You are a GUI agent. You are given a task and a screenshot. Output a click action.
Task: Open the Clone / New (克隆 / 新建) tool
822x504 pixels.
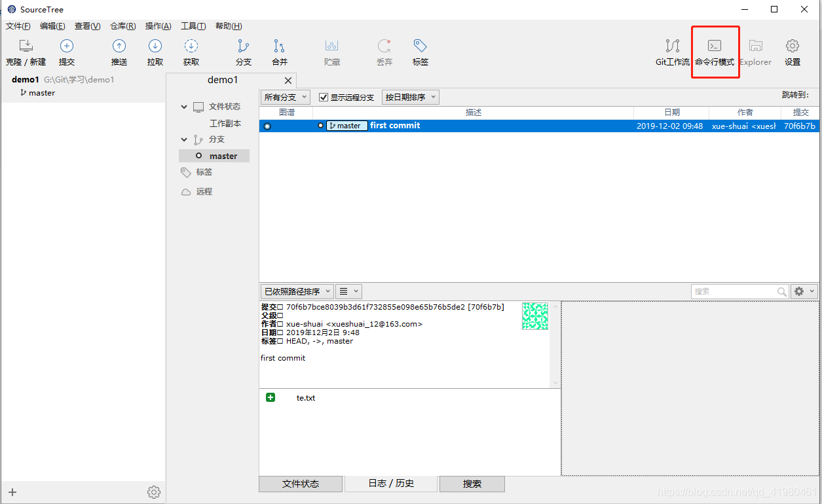point(26,52)
